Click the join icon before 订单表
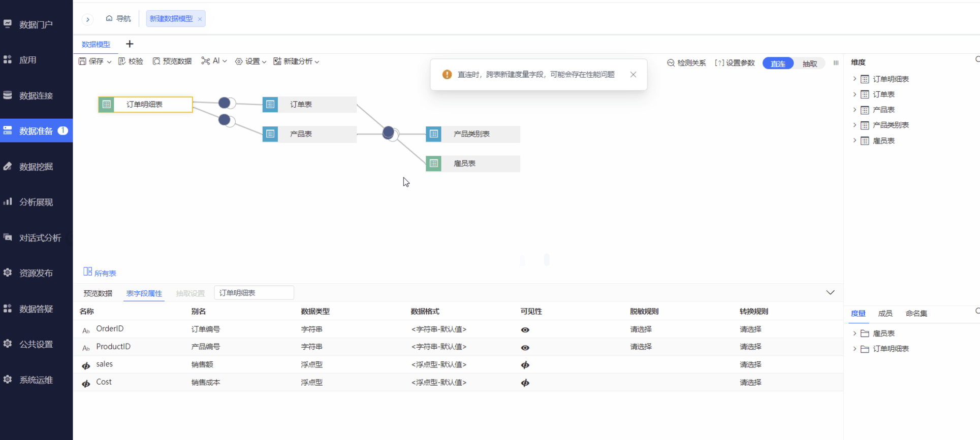The image size is (980, 440). tap(226, 103)
